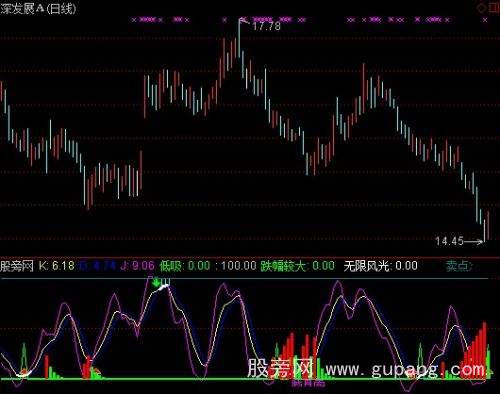Click the K: 6.18 indicator value
Screen dimensions: 500x394
point(57,266)
